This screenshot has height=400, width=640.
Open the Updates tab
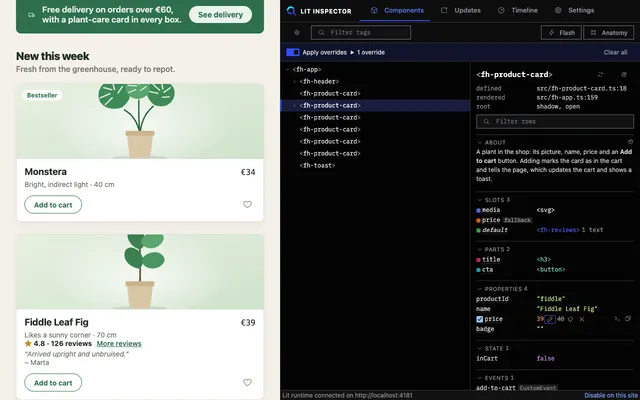[x=460, y=11]
